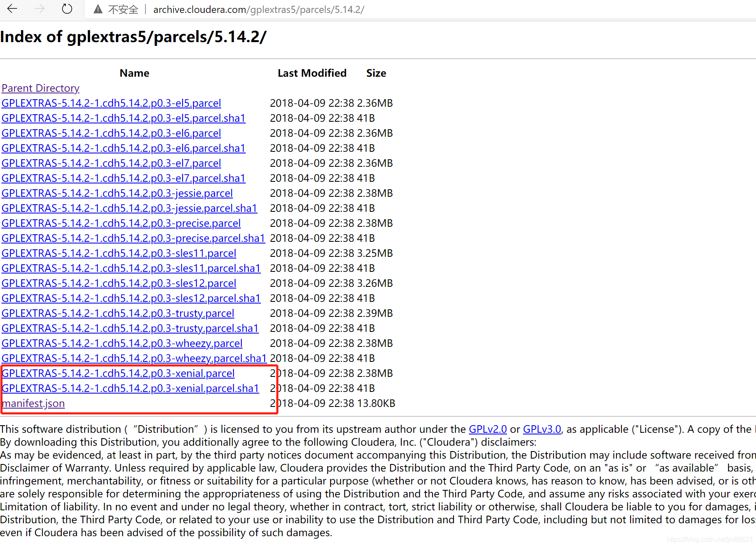Image resolution: width=756 pixels, height=547 pixels.
Task: Open the Parent Directory link
Action: click(40, 88)
